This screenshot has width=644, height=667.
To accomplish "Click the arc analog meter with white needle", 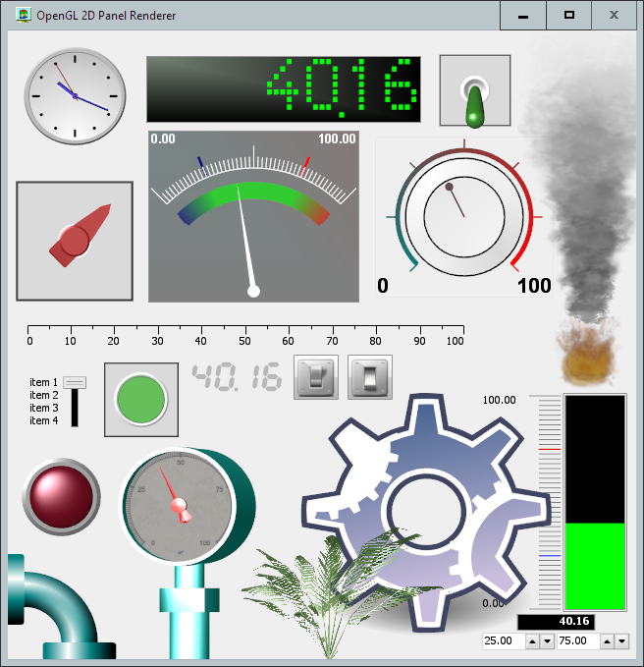I will (253, 215).
